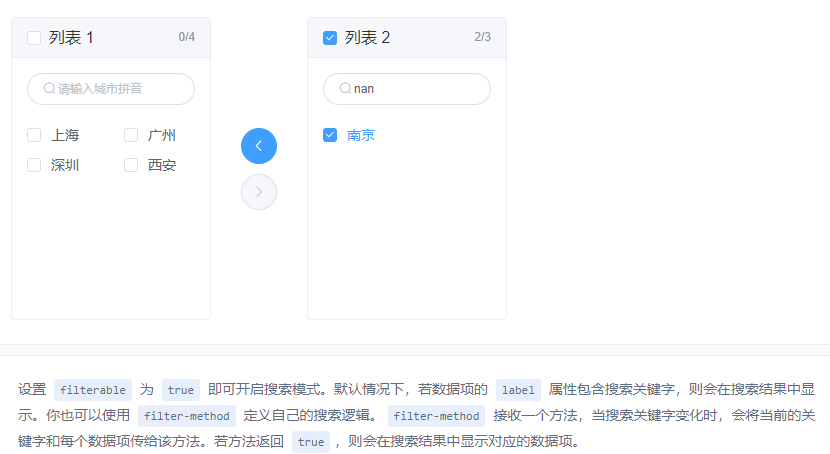Select the 深圳 checkbox
Screen dimensions: 830x454
click(x=34, y=165)
